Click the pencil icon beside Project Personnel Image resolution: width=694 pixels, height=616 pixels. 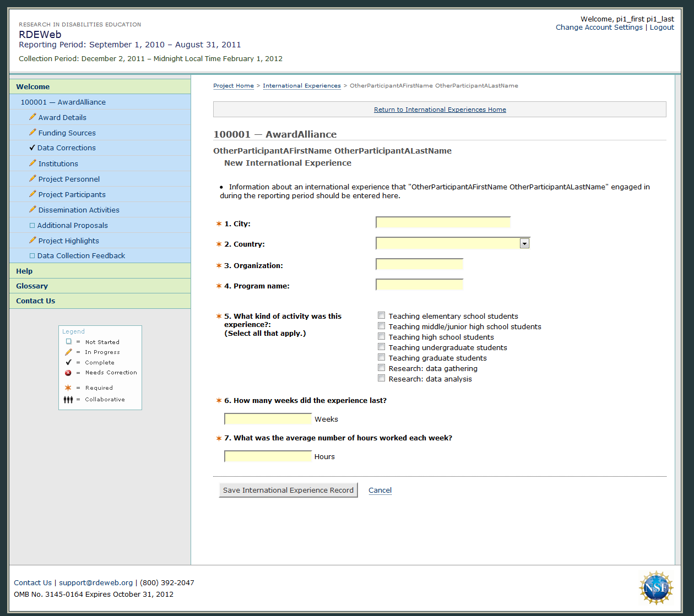pyautogui.click(x=32, y=179)
